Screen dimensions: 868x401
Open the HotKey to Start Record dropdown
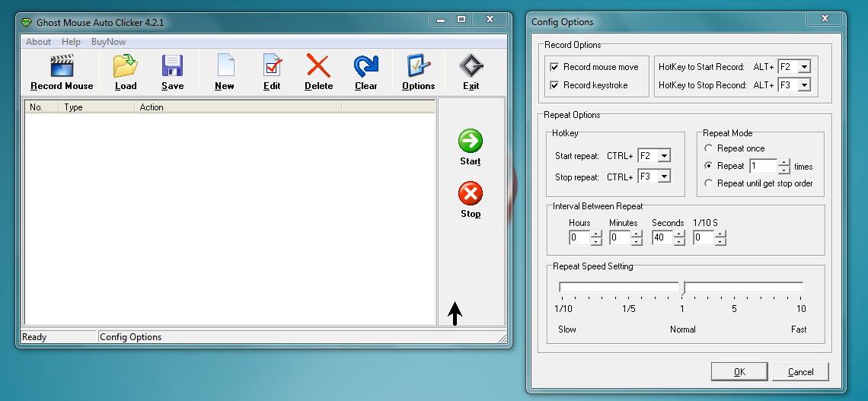(804, 67)
